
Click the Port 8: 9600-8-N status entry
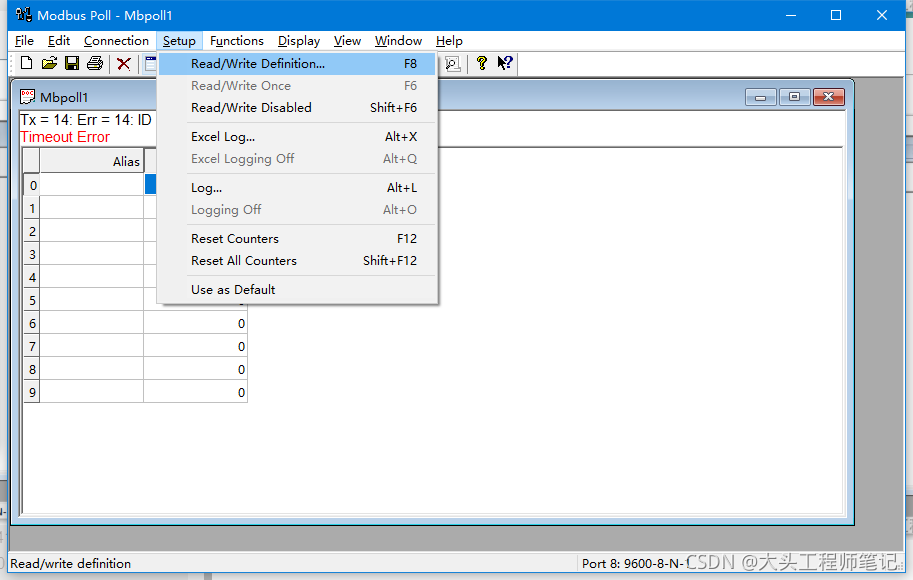pyautogui.click(x=636, y=563)
